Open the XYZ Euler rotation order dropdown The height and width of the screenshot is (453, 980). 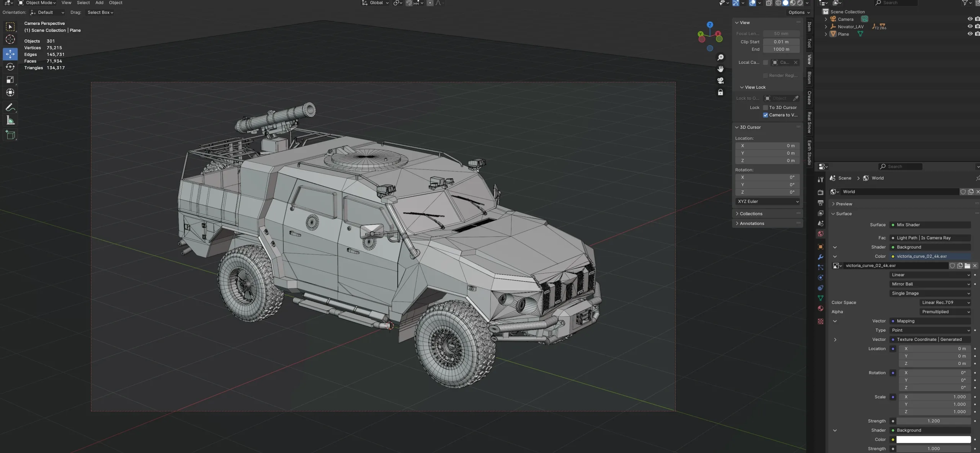point(767,202)
